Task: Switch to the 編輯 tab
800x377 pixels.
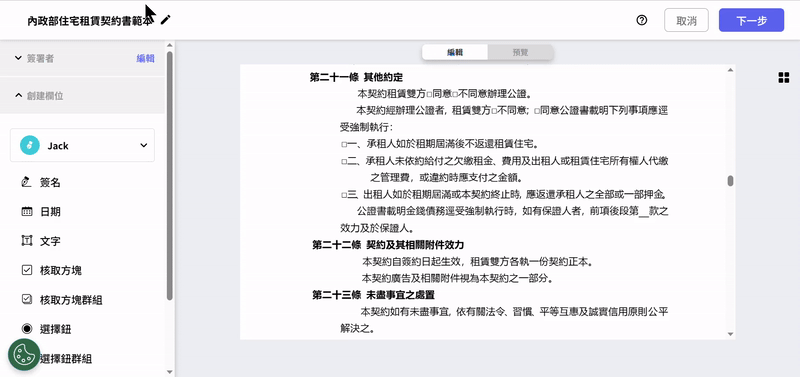Action: (455, 53)
